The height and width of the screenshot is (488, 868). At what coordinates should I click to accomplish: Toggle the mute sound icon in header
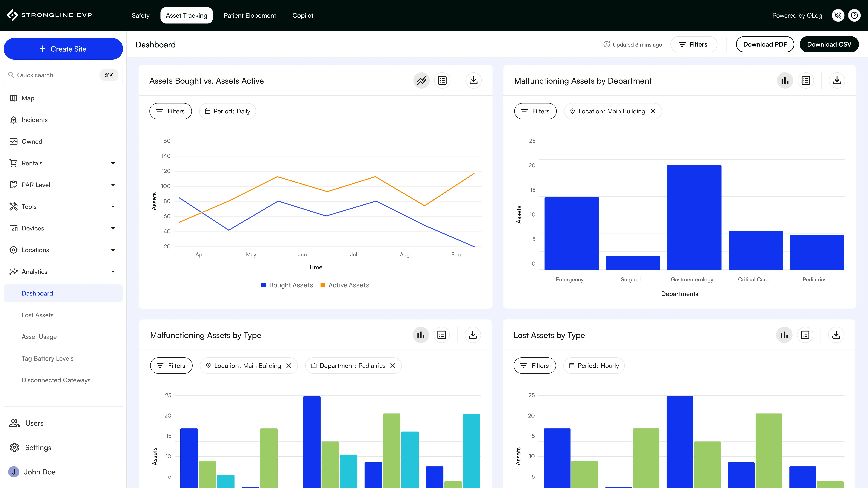click(x=838, y=16)
